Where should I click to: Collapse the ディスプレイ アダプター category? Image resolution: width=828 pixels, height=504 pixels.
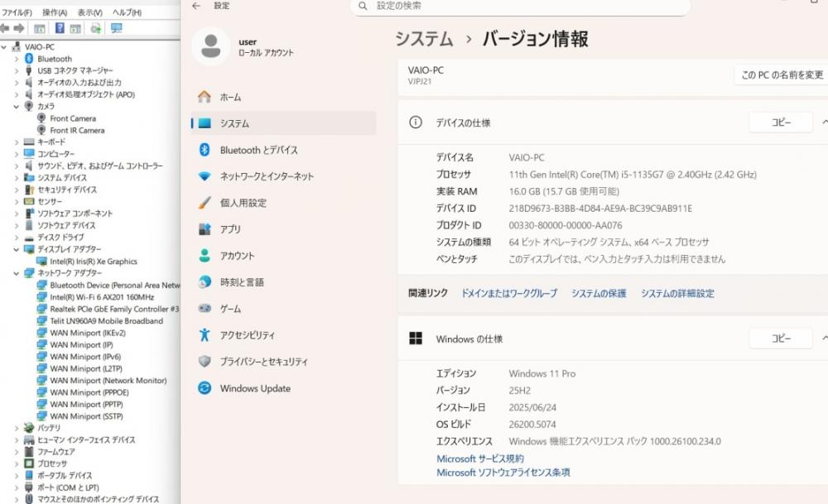17,249
